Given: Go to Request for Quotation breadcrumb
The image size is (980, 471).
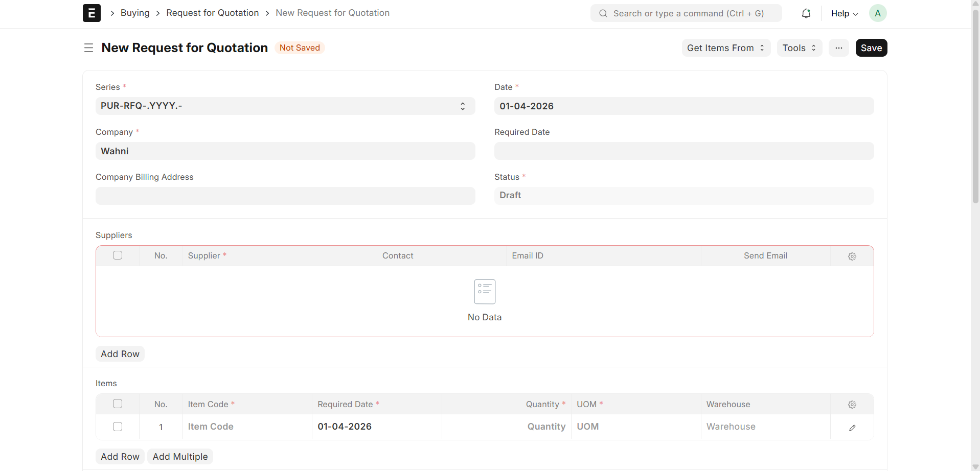Looking at the screenshot, I should [x=213, y=13].
